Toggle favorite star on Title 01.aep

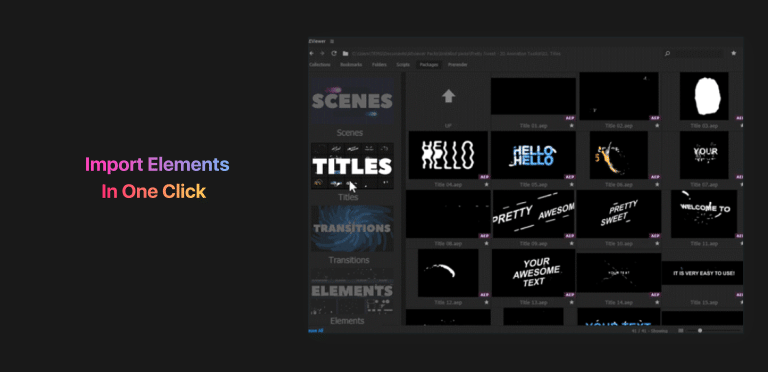572,126
